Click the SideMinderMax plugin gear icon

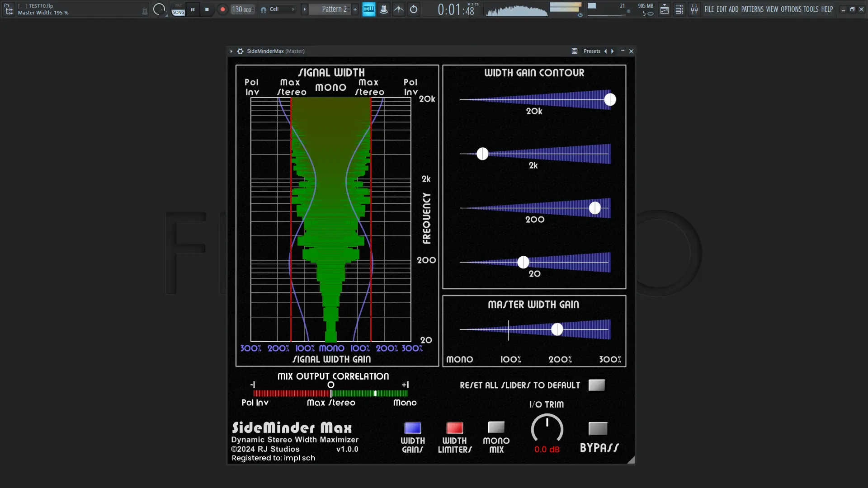point(240,51)
